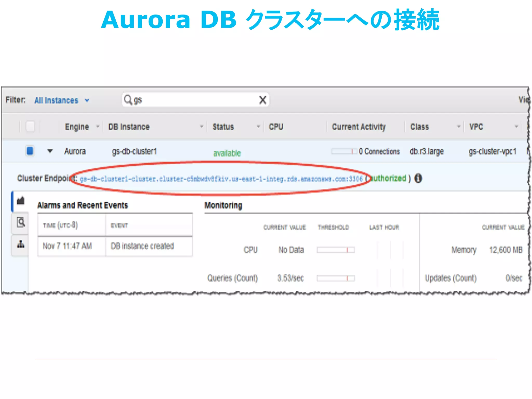Click the DB instance created event

[x=142, y=246]
